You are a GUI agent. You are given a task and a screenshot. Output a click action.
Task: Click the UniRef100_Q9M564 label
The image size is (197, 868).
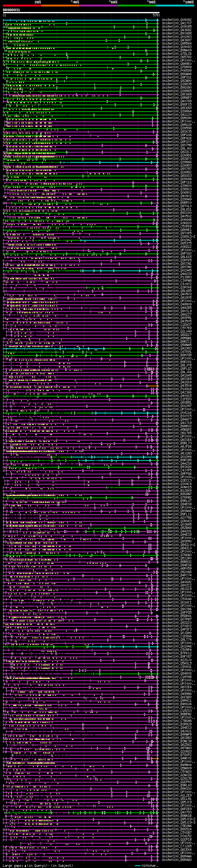point(177,43)
